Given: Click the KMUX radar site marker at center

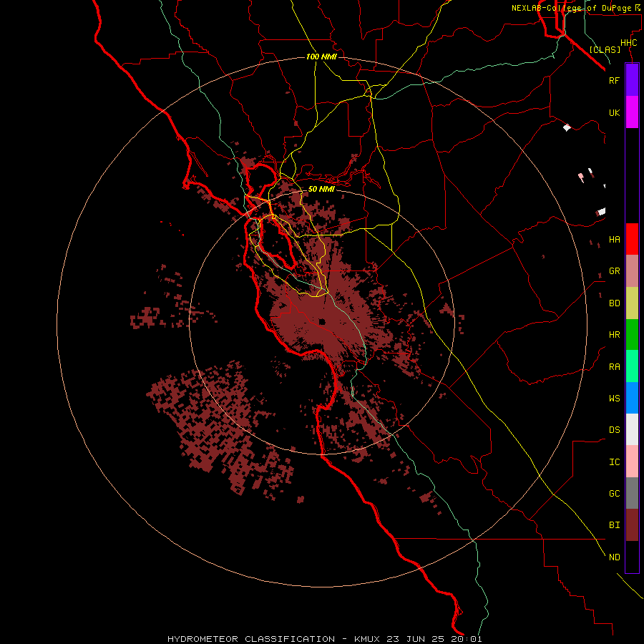Looking at the screenshot, I should (x=322, y=321).
